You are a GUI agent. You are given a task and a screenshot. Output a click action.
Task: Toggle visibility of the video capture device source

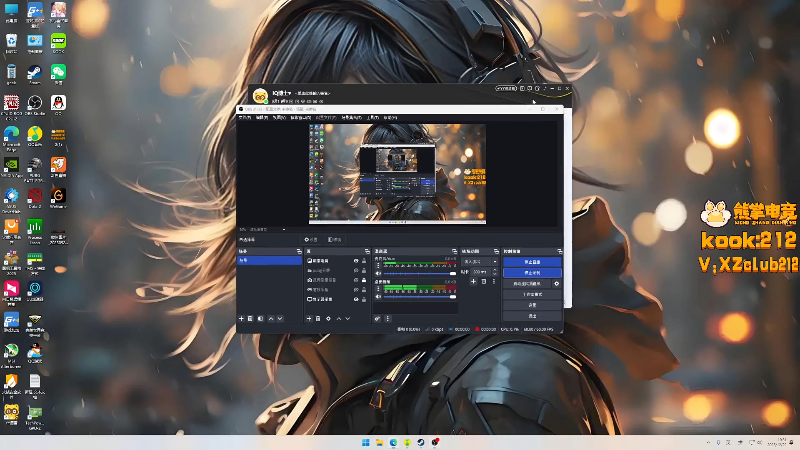pos(356,280)
